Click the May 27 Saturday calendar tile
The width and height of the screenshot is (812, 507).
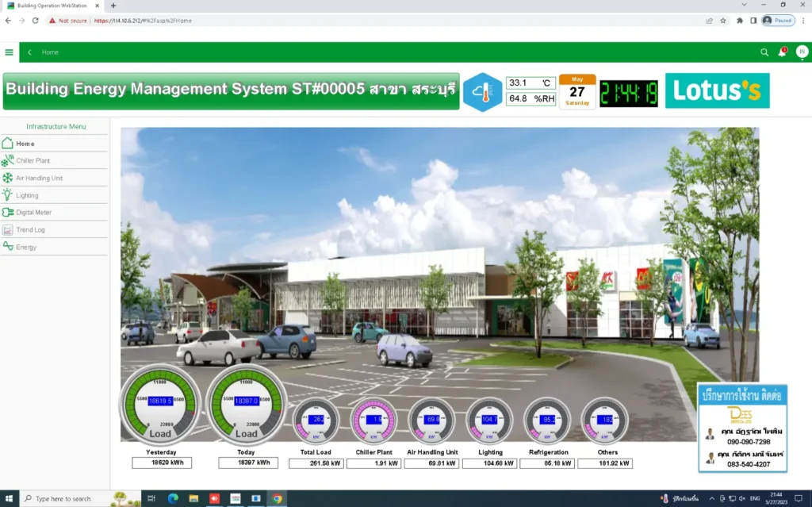coord(577,92)
